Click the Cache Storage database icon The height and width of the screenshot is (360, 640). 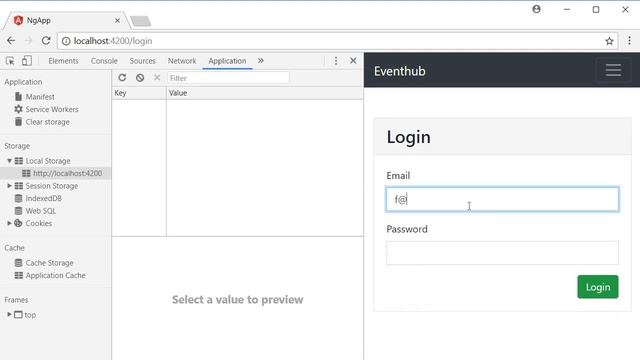point(18,263)
